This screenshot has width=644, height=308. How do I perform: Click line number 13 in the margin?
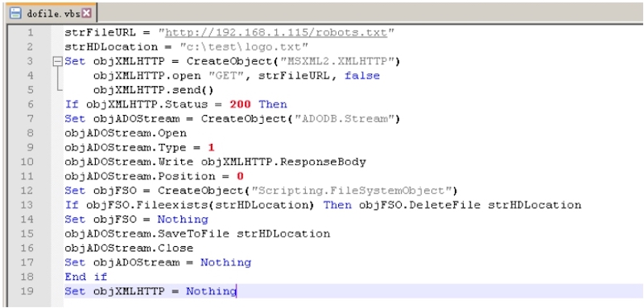tap(27, 205)
